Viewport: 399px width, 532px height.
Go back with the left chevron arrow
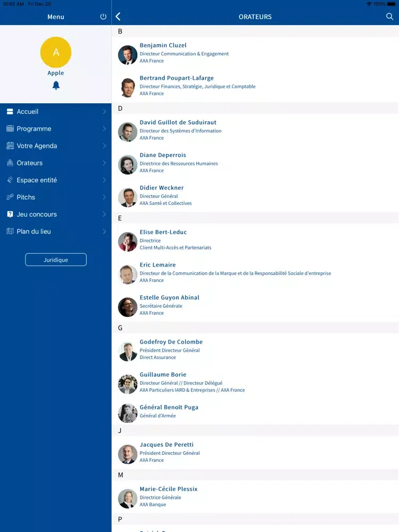point(118,16)
